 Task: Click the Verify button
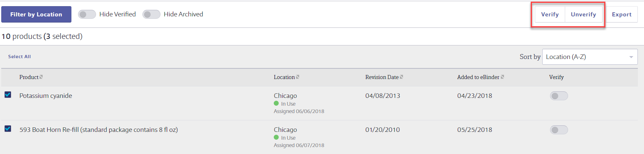click(x=550, y=14)
